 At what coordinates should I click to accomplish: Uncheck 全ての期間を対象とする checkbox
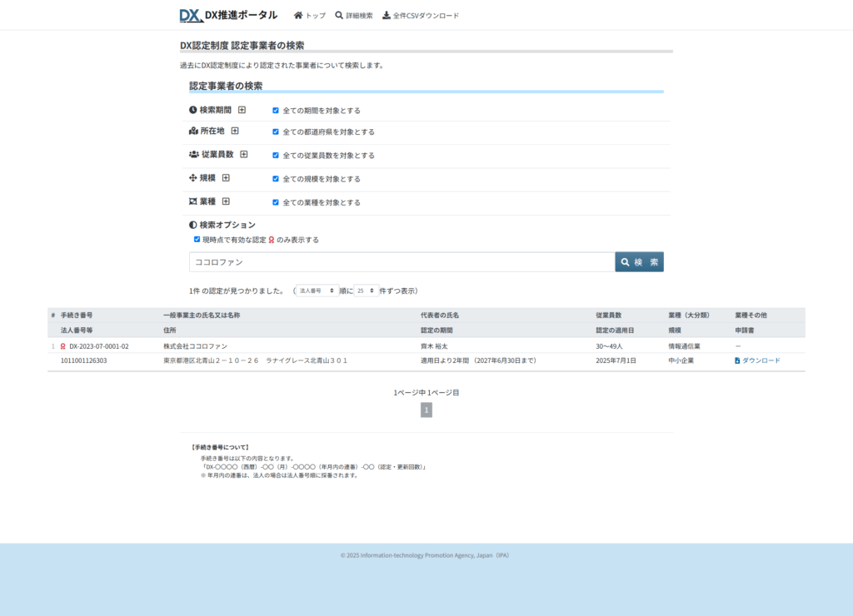click(x=276, y=110)
